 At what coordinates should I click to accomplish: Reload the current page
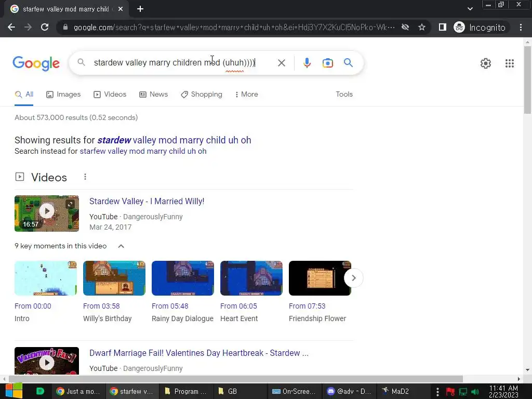45,27
